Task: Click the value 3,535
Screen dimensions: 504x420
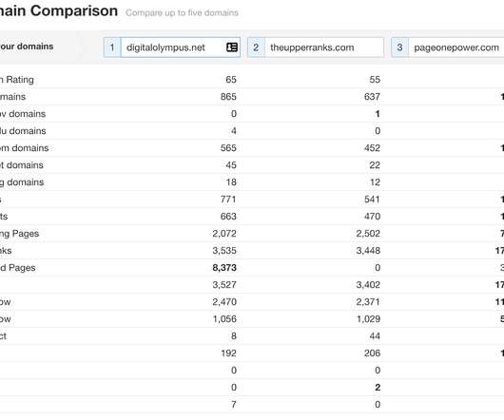Action: pyautogui.click(x=224, y=251)
